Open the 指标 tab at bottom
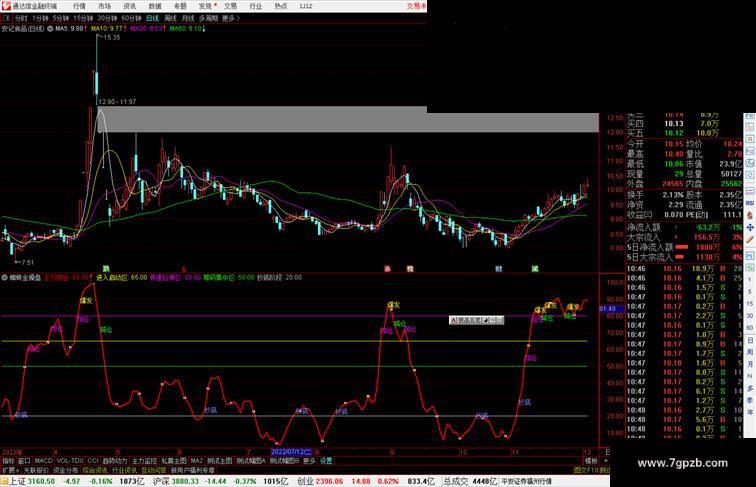Screen dimensions: 756x487 tap(8, 461)
